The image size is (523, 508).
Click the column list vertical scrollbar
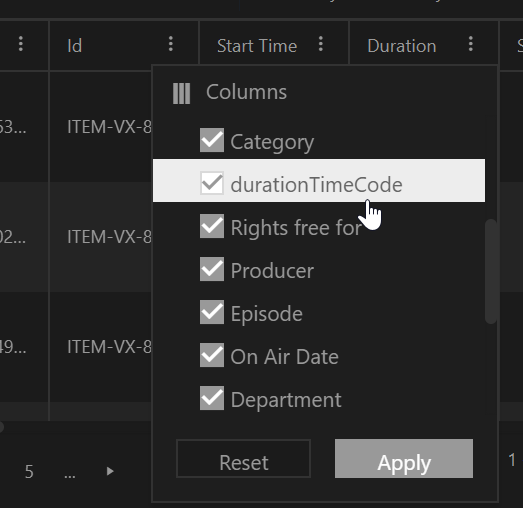[491, 271]
